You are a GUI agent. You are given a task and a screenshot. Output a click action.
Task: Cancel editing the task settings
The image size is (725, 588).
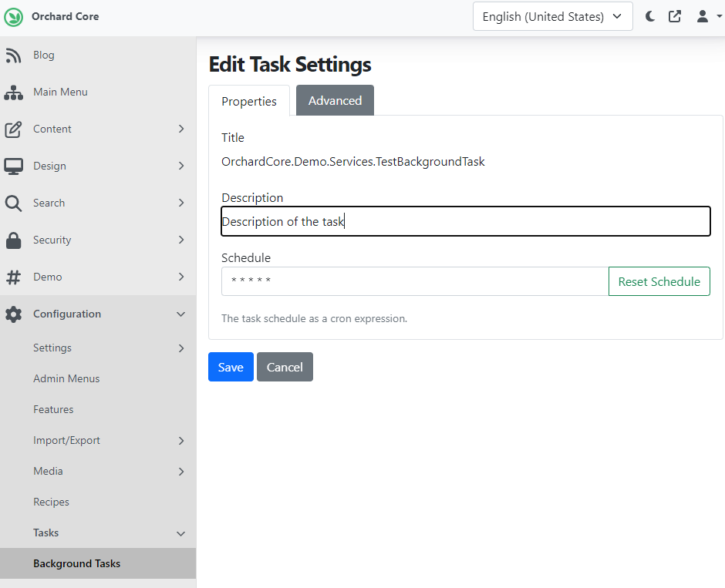coord(285,367)
